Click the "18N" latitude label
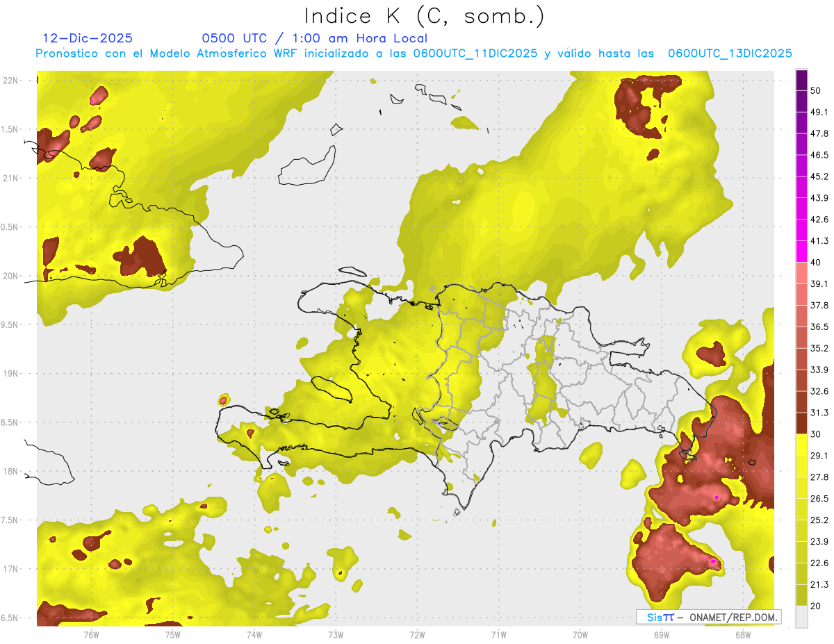Image resolution: width=834 pixels, height=644 pixels. pyautogui.click(x=12, y=471)
